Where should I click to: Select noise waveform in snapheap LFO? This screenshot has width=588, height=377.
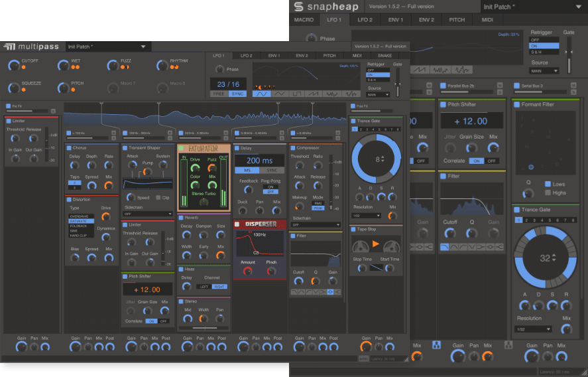click(x=440, y=70)
